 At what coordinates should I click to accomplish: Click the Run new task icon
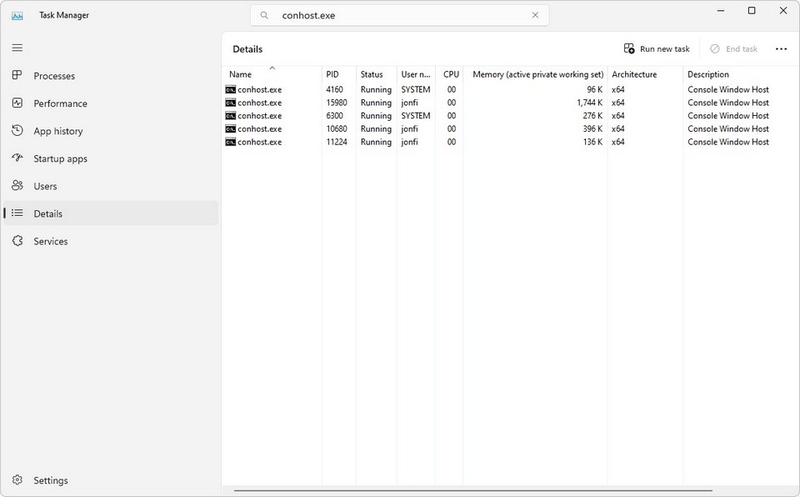[629, 48]
